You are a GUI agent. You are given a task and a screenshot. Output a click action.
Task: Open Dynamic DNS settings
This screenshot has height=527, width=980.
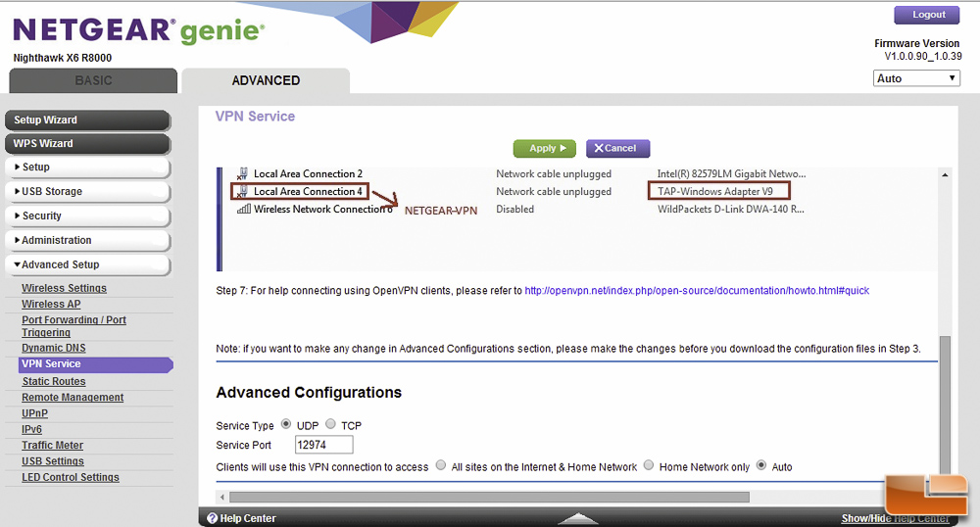(x=54, y=348)
